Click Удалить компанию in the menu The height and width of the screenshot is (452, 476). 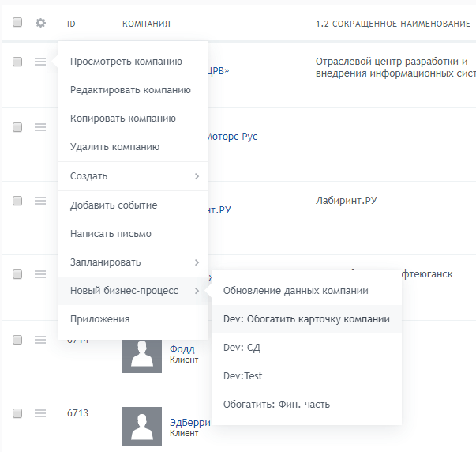114,147
